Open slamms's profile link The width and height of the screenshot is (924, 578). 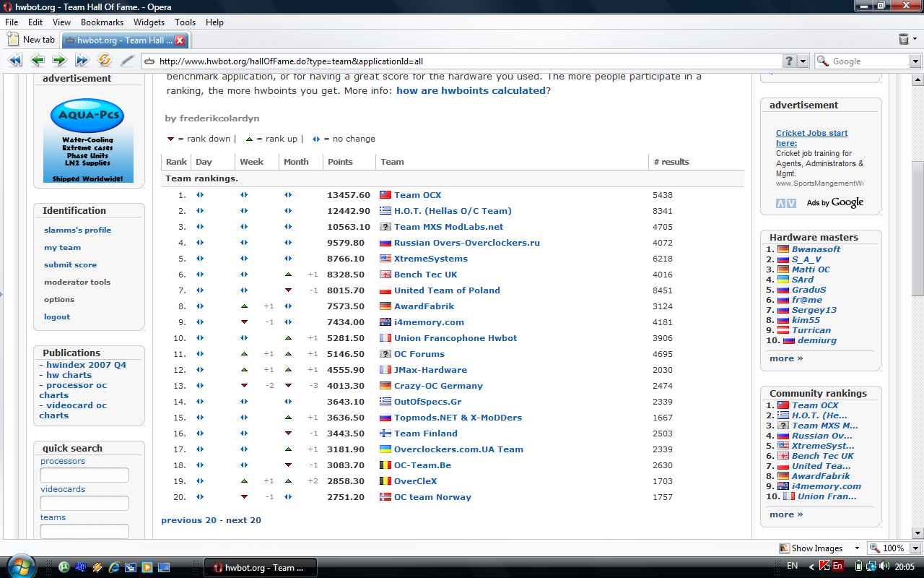77,230
